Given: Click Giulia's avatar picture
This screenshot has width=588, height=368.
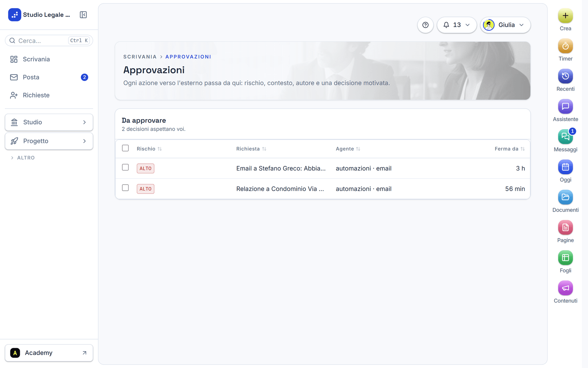Looking at the screenshot, I should pos(489,25).
